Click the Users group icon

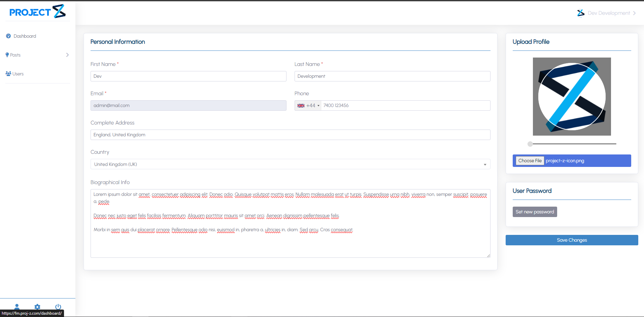pyautogui.click(x=8, y=74)
